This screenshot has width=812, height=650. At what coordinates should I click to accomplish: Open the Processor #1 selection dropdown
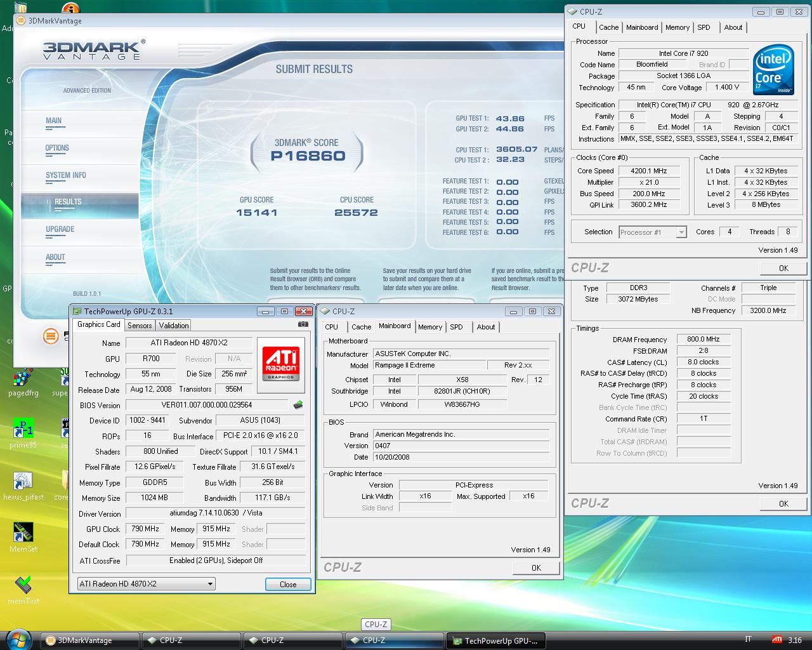pos(653,232)
